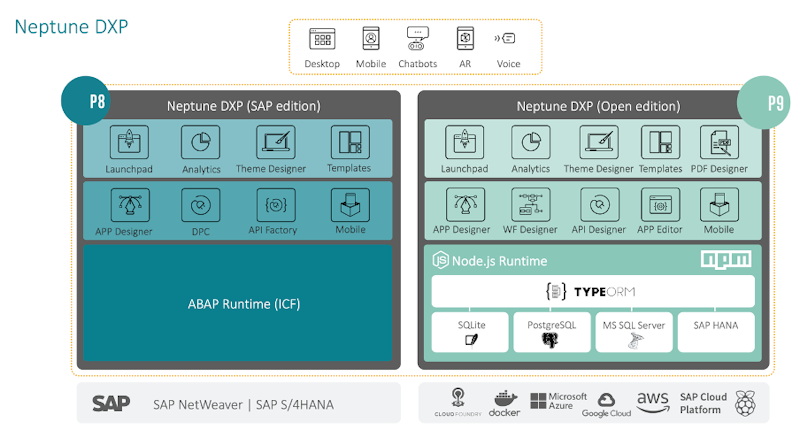Select the SAP HANA database box
The height and width of the screenshot is (430, 800).
pyautogui.click(x=713, y=332)
